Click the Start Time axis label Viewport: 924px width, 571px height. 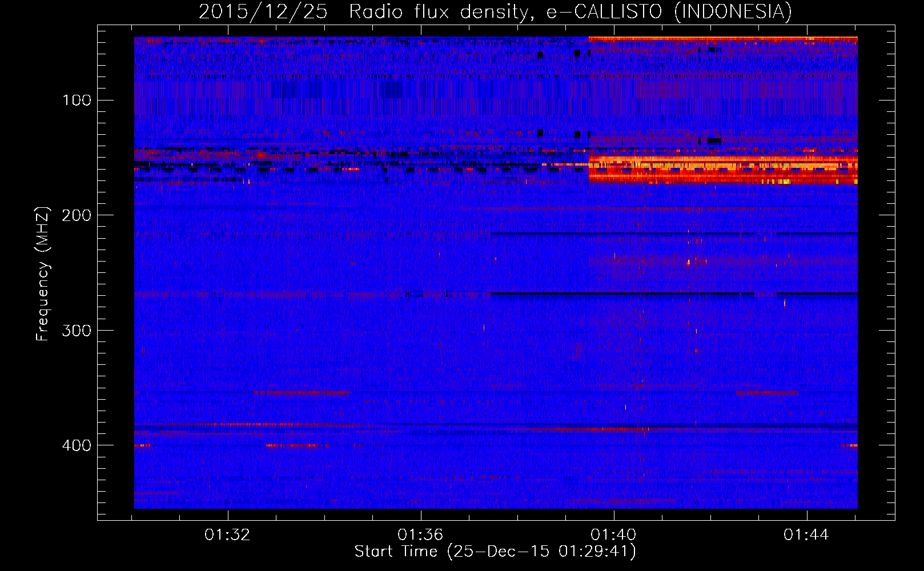[495, 552]
